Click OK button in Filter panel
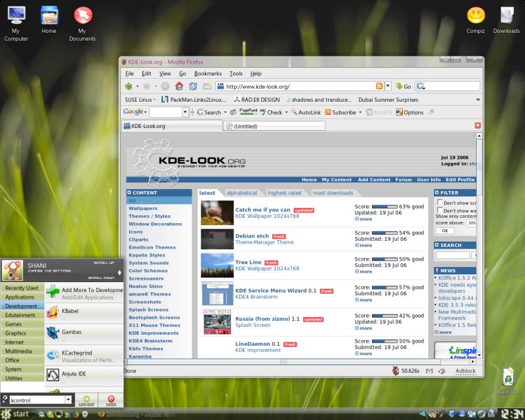Screen dimensions: 525x420 point(445,230)
